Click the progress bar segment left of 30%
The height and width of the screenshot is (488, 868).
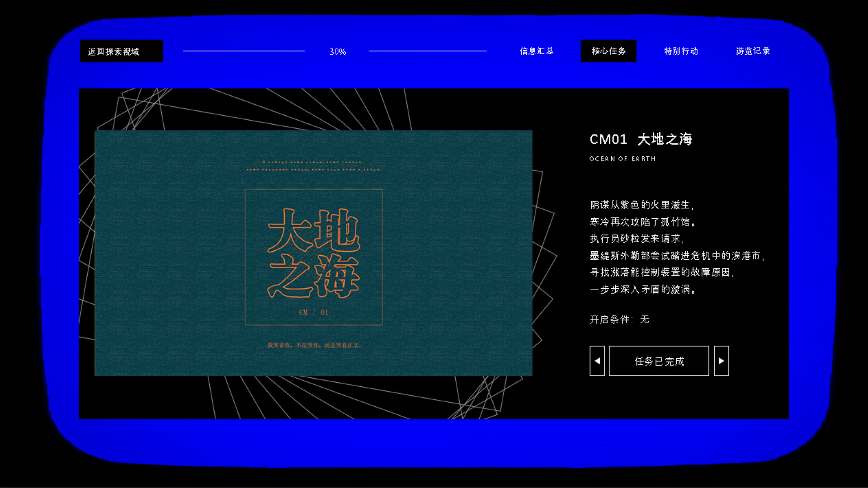[244, 51]
